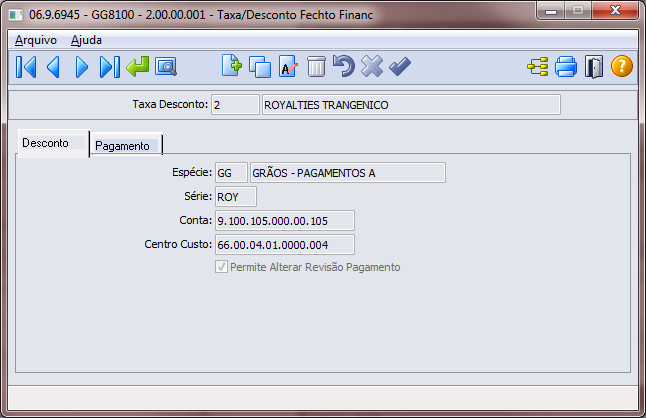
Task: Add a new record with the plus-page icon
Action: (x=232, y=66)
